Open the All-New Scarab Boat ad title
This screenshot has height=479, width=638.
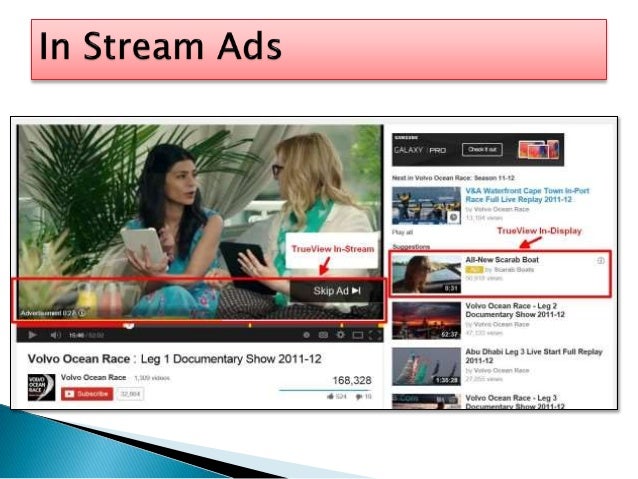coord(502,260)
